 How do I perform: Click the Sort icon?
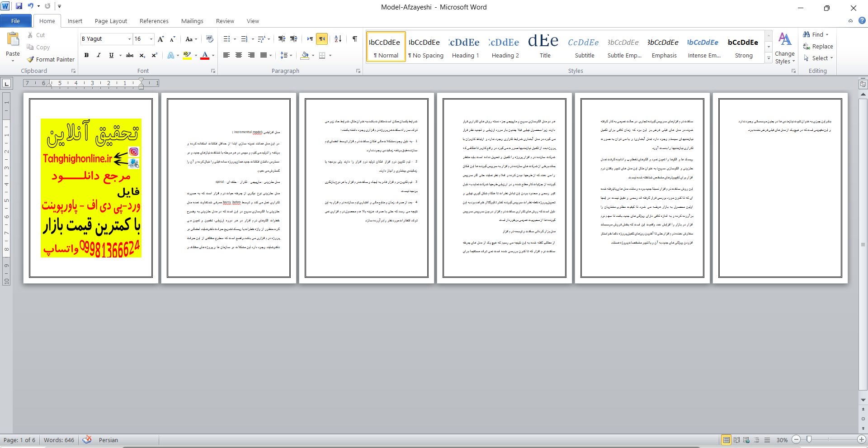point(338,39)
